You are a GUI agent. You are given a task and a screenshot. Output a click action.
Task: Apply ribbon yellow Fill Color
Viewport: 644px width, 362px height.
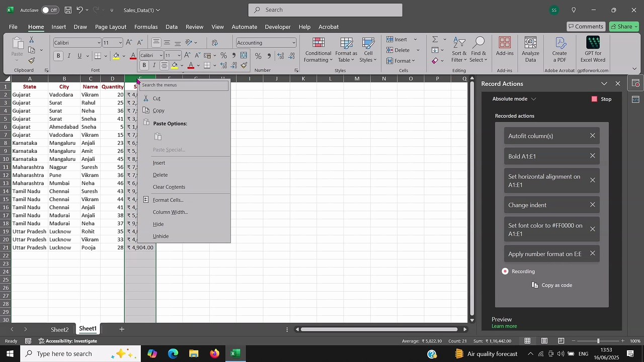click(116, 56)
